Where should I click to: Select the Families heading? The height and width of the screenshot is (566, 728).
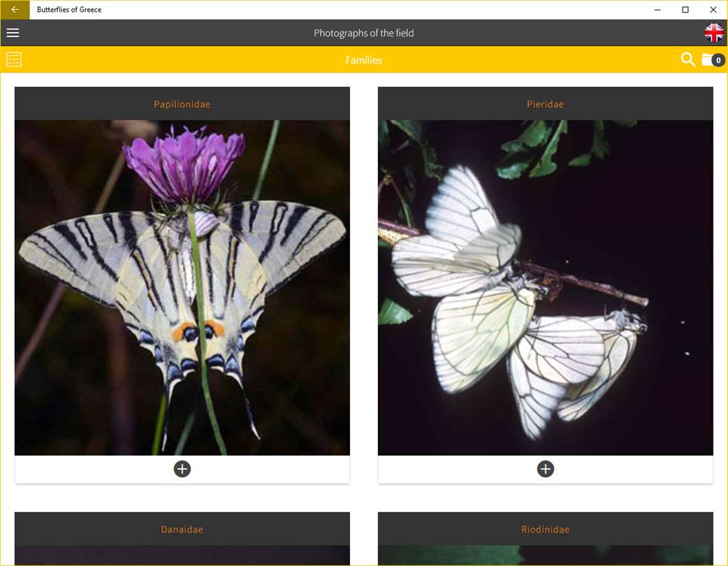(363, 60)
